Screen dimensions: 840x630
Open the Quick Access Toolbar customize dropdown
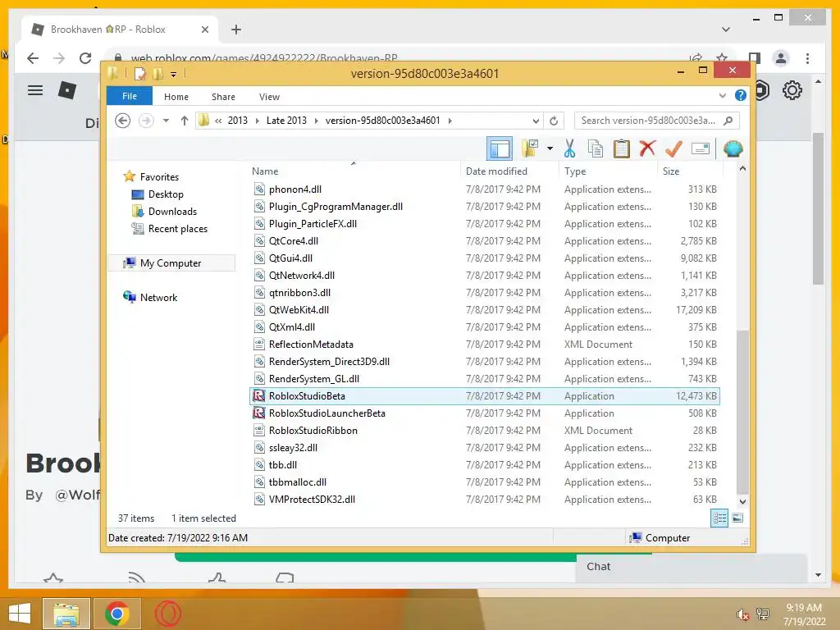[x=174, y=74]
